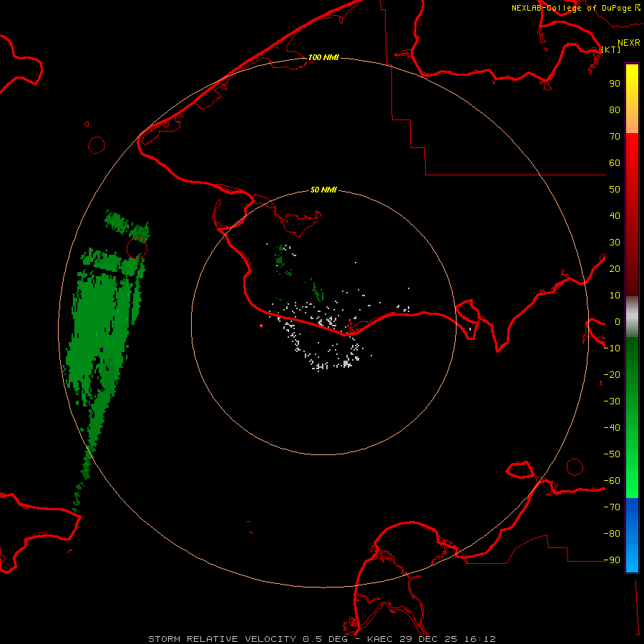
Task: Click the positive 20 value on velocity scale
Action: (x=615, y=268)
